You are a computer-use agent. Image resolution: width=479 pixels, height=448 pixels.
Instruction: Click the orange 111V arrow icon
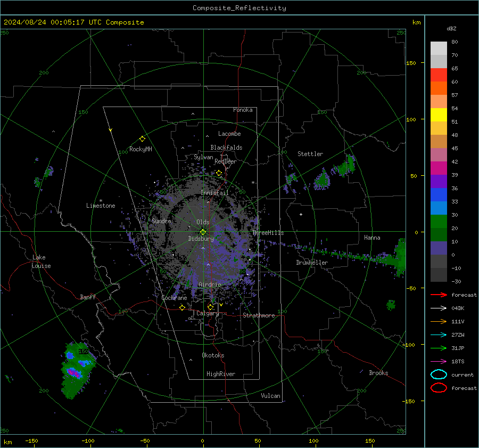pyautogui.click(x=439, y=321)
